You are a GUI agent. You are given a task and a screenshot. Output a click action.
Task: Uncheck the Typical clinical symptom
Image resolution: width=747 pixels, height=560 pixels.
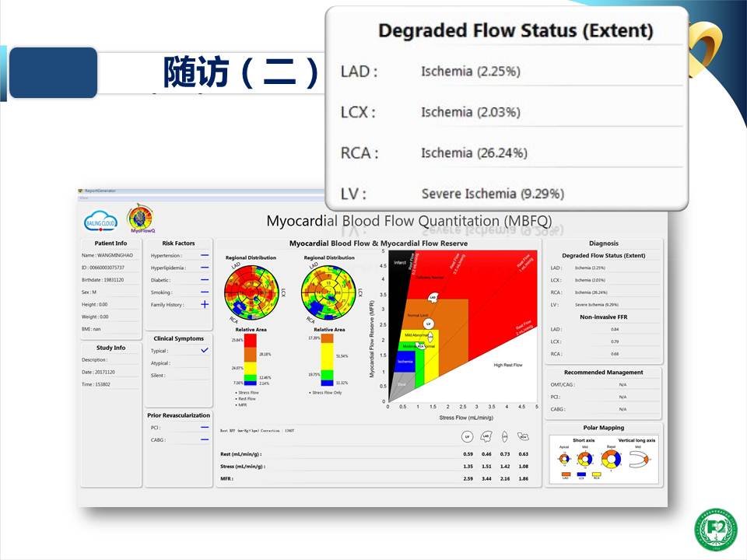205,350
